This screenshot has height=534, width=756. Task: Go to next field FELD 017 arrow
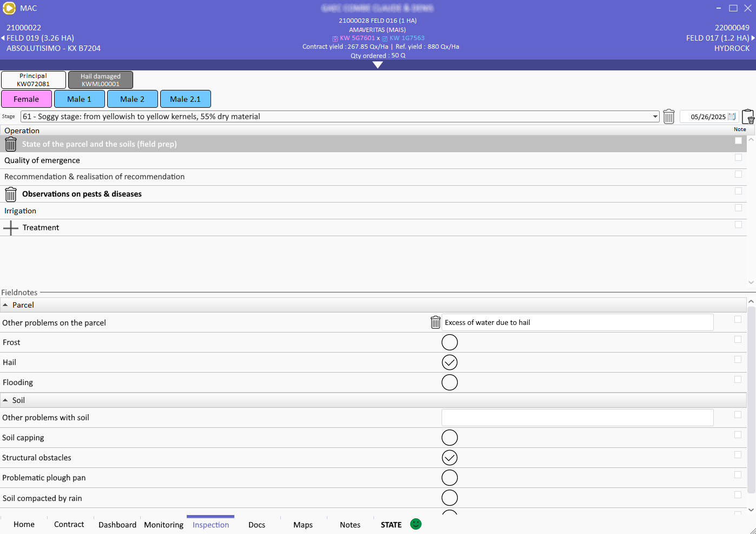click(753, 38)
